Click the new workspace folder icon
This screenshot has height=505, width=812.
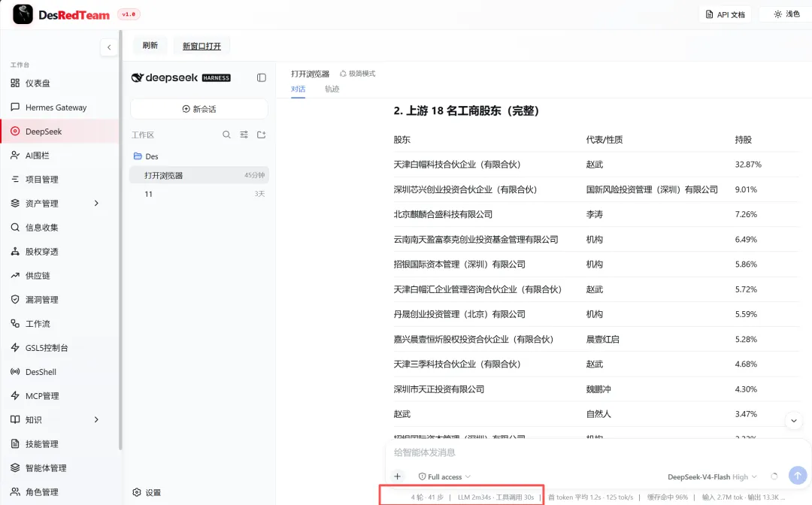[262, 135]
